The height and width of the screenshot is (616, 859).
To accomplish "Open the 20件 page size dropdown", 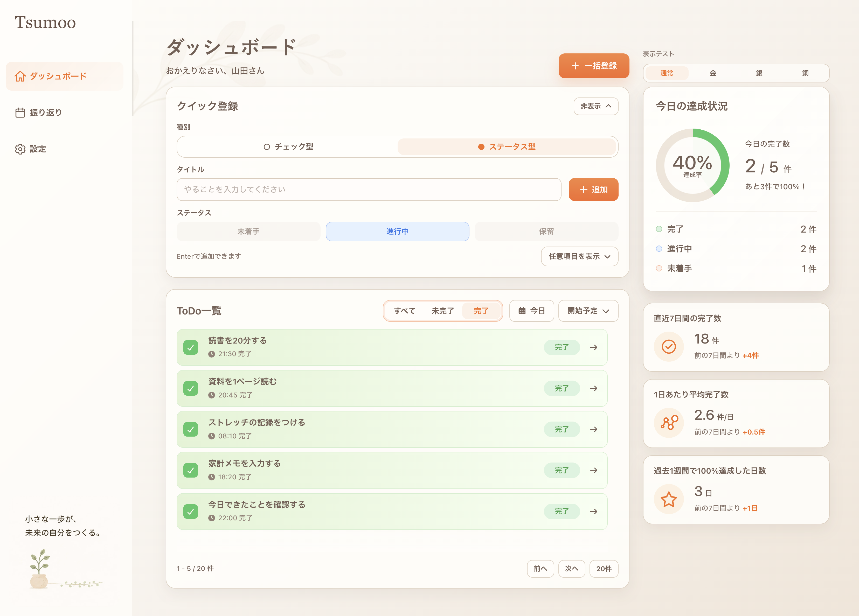I will [x=604, y=569].
